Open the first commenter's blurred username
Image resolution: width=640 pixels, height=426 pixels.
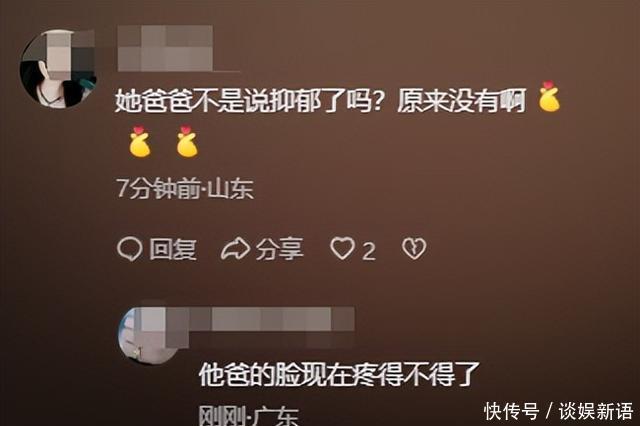pyautogui.click(x=165, y=48)
